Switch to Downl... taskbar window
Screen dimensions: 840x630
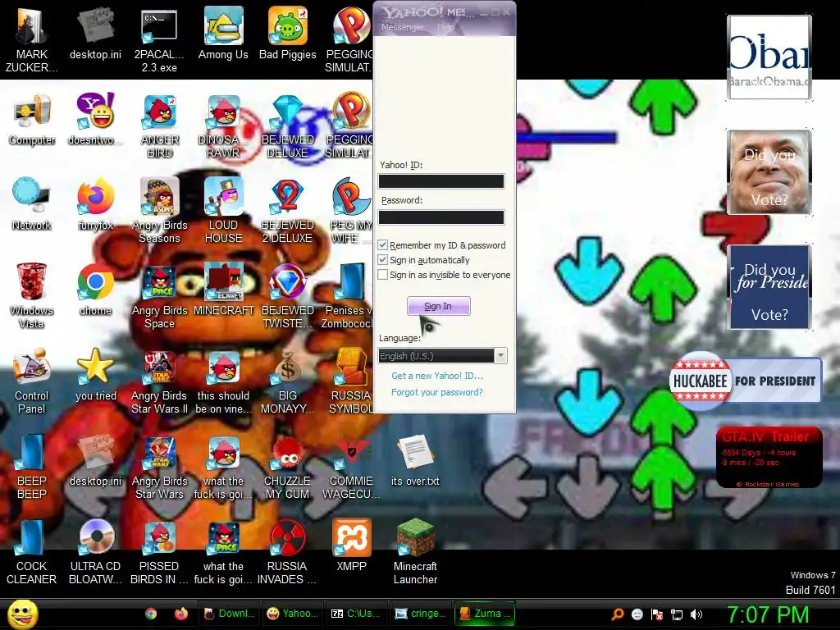[229, 614]
